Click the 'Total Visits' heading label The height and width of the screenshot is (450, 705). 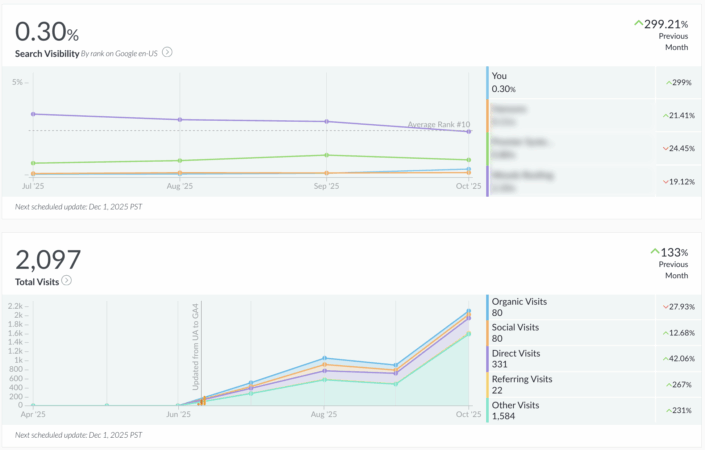(36, 281)
